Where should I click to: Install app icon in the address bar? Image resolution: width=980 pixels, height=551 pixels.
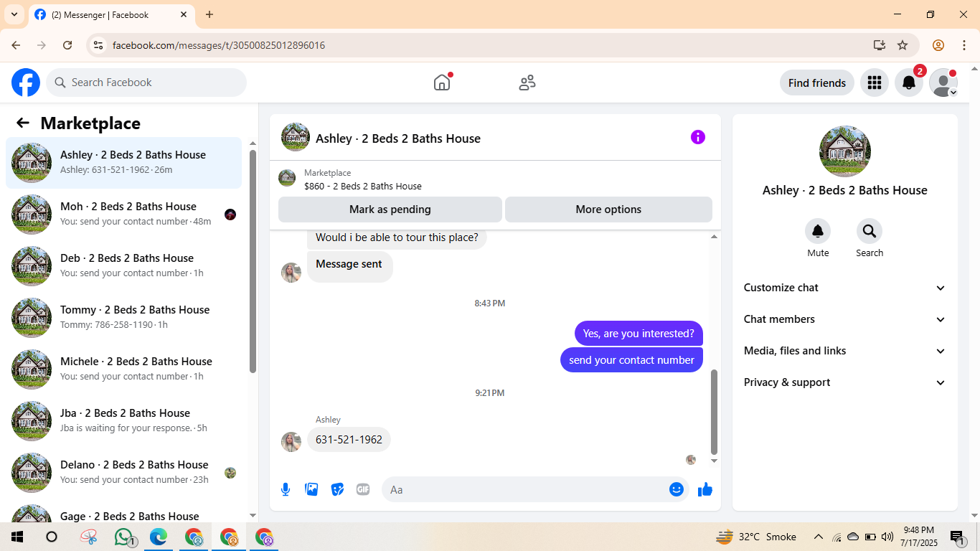[880, 45]
